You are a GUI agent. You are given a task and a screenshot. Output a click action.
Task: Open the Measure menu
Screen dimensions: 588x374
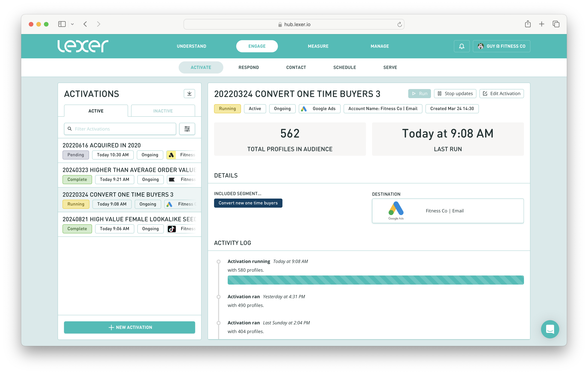pos(318,46)
